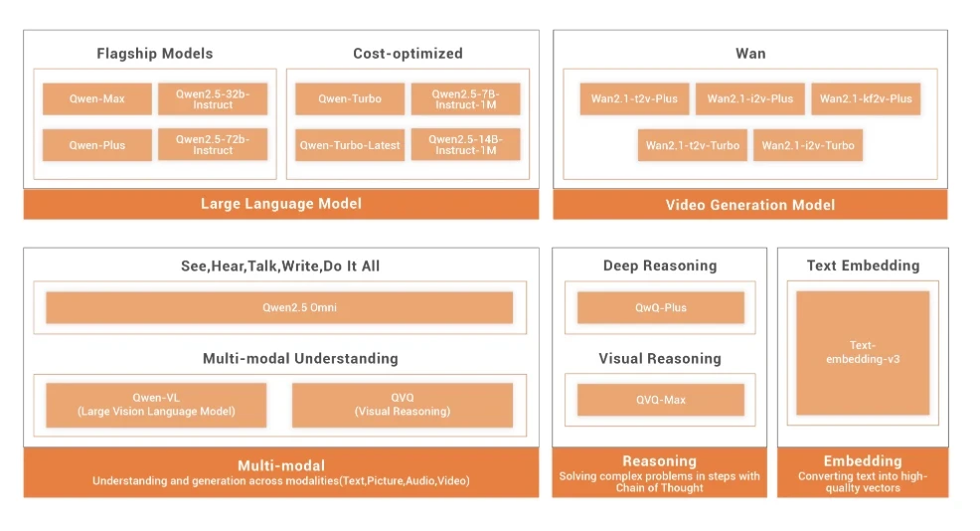Open the Qwen-VL Large Vision Language Model
This screenshot has width=980, height=531.
pos(156,405)
